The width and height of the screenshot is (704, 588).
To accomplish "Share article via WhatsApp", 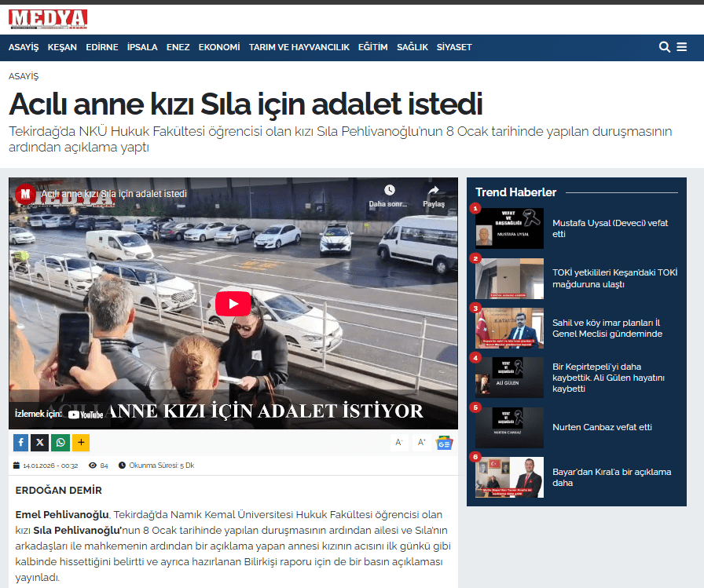I will tap(60, 443).
